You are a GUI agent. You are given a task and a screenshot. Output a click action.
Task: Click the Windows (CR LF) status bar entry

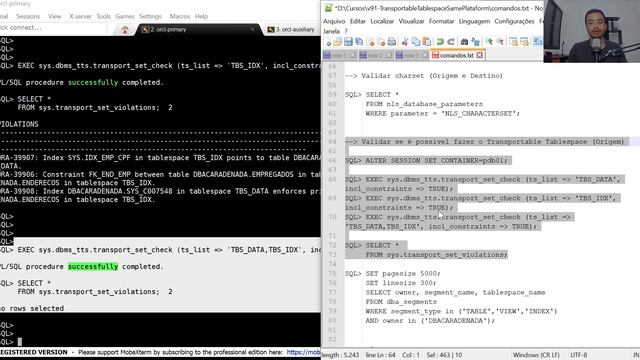pyautogui.click(x=536, y=355)
